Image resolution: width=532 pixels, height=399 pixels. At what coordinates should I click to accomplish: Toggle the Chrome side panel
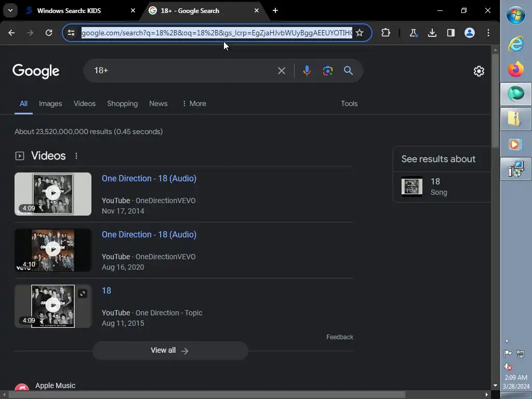tap(451, 33)
